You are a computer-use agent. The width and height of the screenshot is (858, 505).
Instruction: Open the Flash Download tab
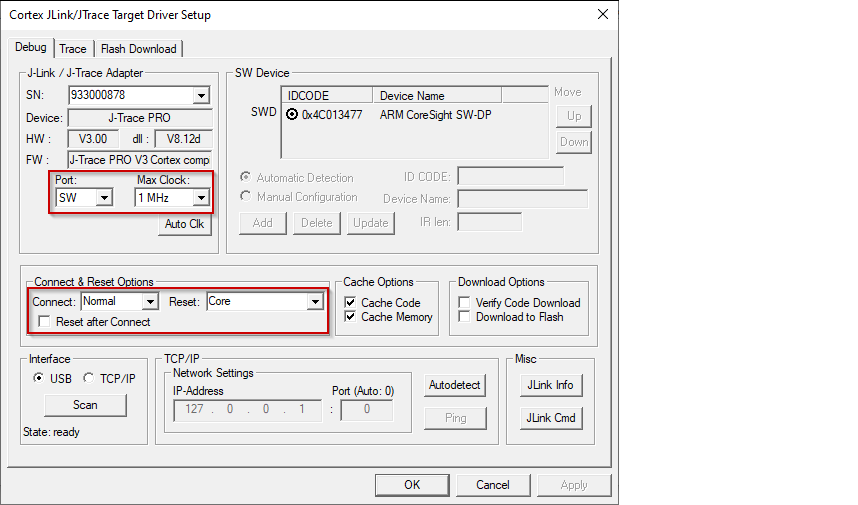[x=138, y=49]
